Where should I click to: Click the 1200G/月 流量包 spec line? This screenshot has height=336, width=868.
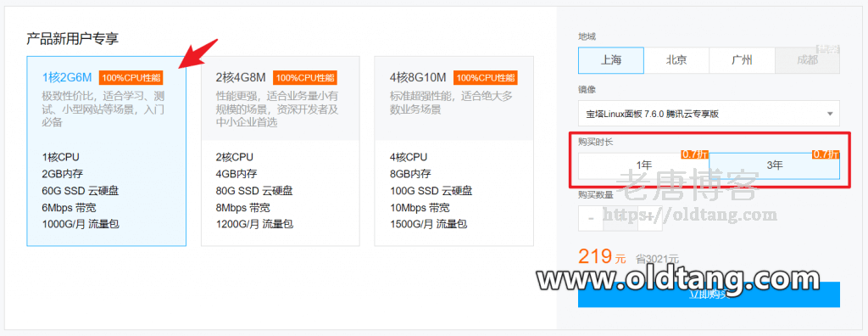tap(254, 224)
